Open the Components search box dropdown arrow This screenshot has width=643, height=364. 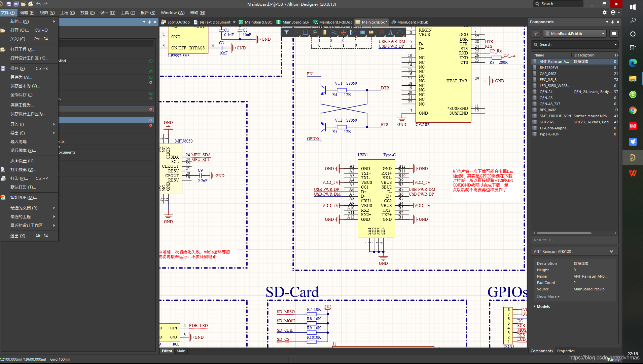pyautogui.click(x=615, y=44)
